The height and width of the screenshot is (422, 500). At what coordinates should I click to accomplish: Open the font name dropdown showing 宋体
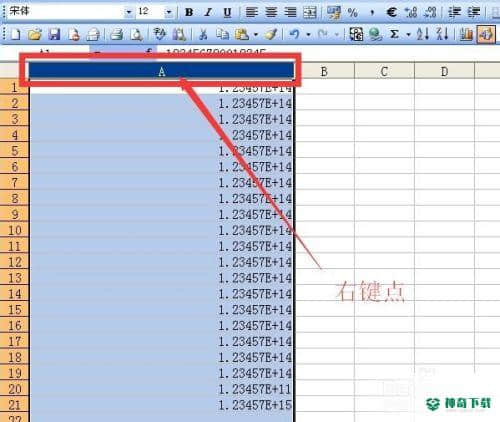coord(129,12)
